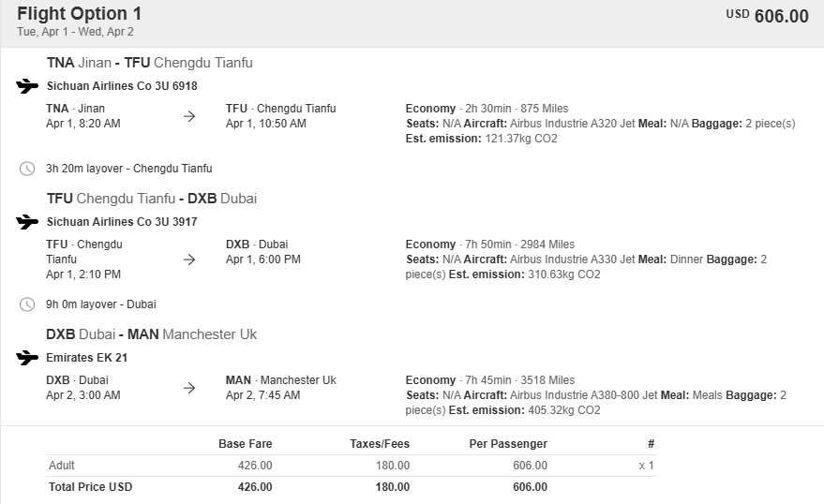Click the airplane icon beside Sichuan Airlines 3U 6918
Image resolution: width=824 pixels, height=504 pixels.
(27, 86)
